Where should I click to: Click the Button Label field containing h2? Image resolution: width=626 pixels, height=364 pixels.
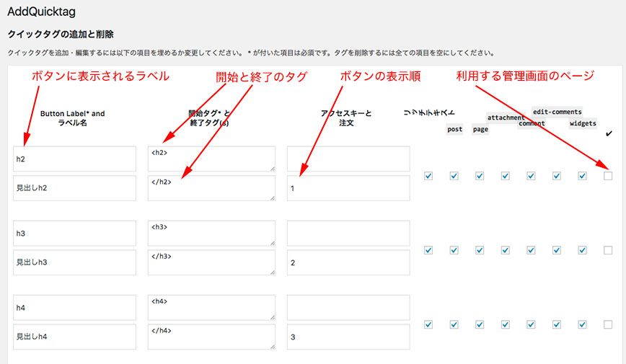click(x=75, y=159)
